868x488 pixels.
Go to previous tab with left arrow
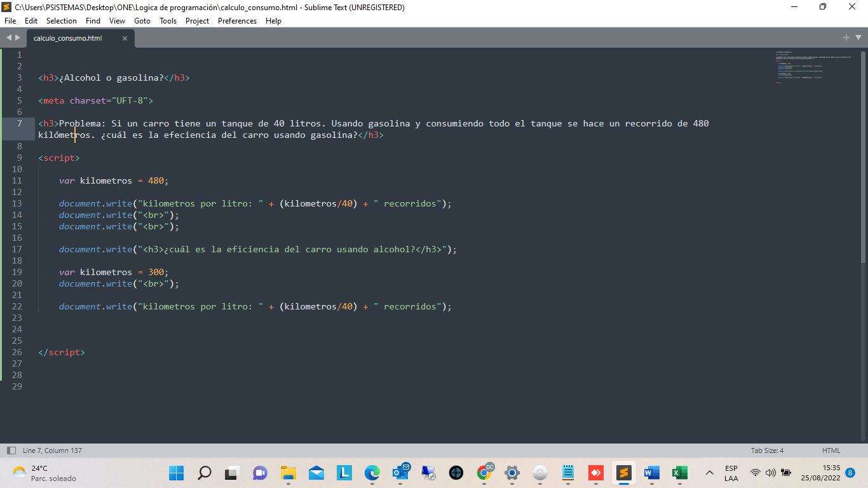[9, 37]
